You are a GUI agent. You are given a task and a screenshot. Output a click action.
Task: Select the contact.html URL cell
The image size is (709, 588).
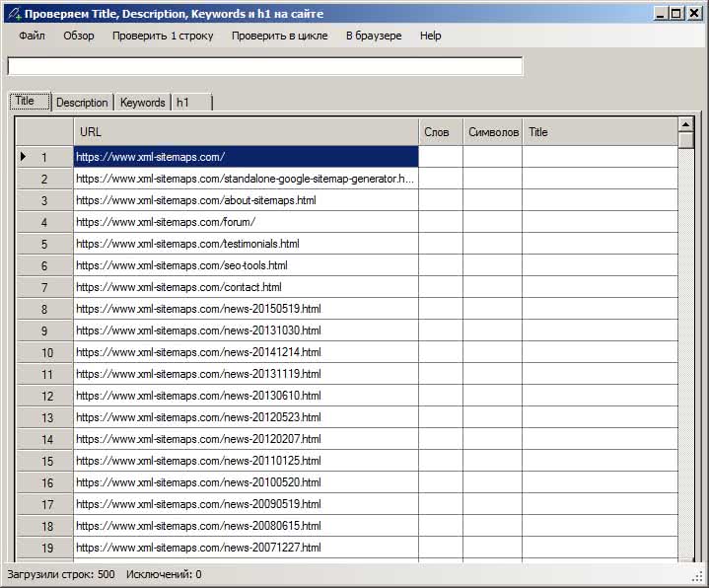pyautogui.click(x=246, y=287)
